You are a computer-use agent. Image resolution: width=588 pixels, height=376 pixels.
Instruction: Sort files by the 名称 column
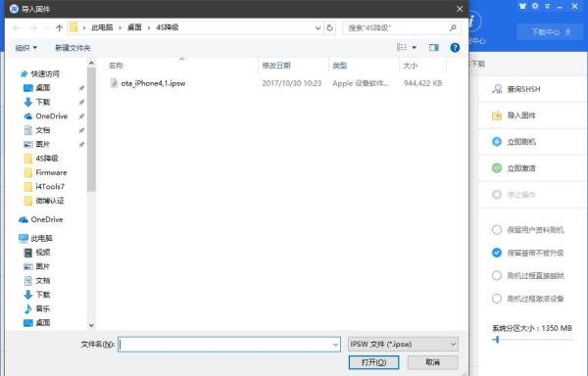click(x=116, y=66)
